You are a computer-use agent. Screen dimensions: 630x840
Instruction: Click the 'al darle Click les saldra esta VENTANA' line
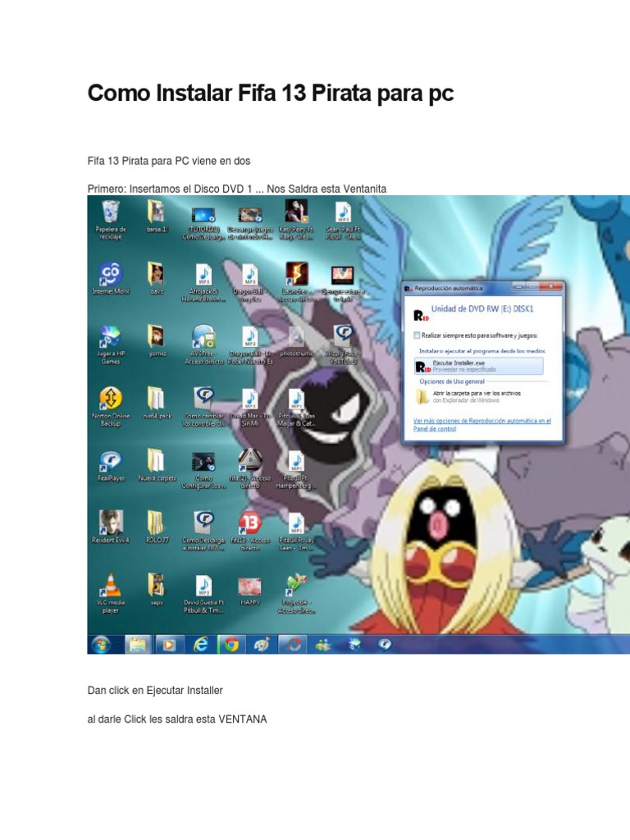(177, 719)
